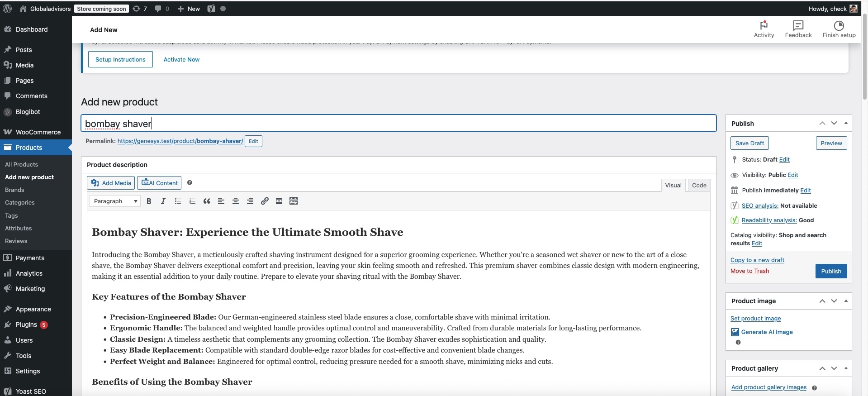The image size is (868, 396).
Task: Click the Save Draft button
Action: (749, 143)
